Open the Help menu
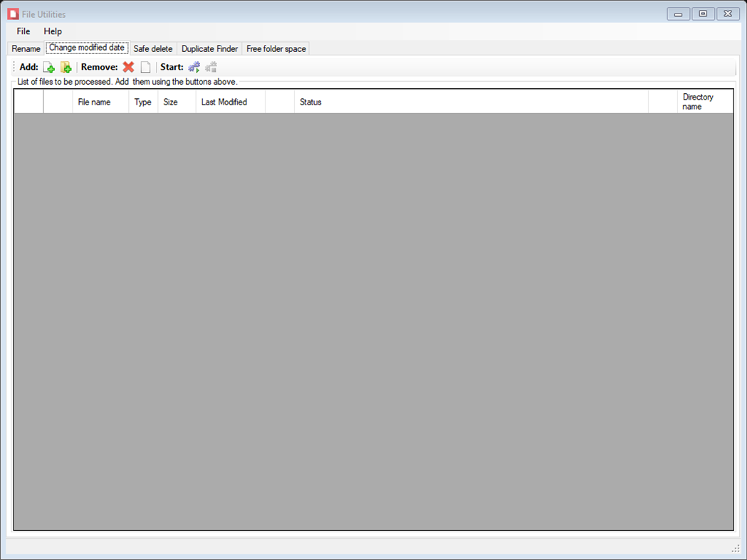This screenshot has width=747, height=560. tap(52, 31)
